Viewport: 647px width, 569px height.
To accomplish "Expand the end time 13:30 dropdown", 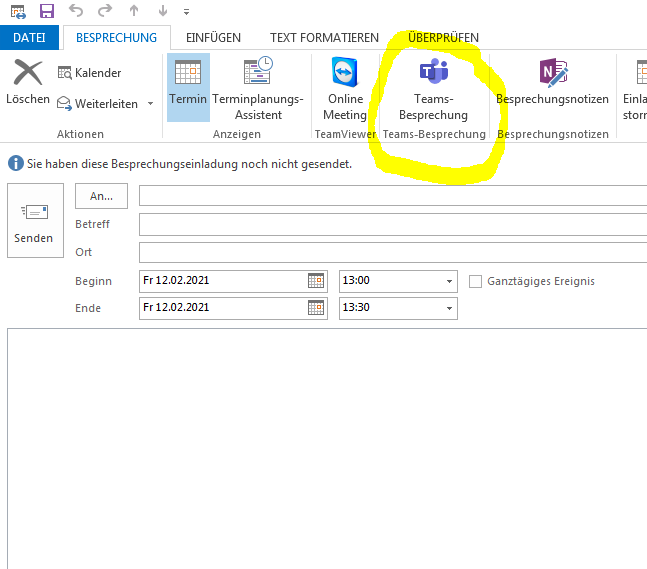I will point(448,308).
